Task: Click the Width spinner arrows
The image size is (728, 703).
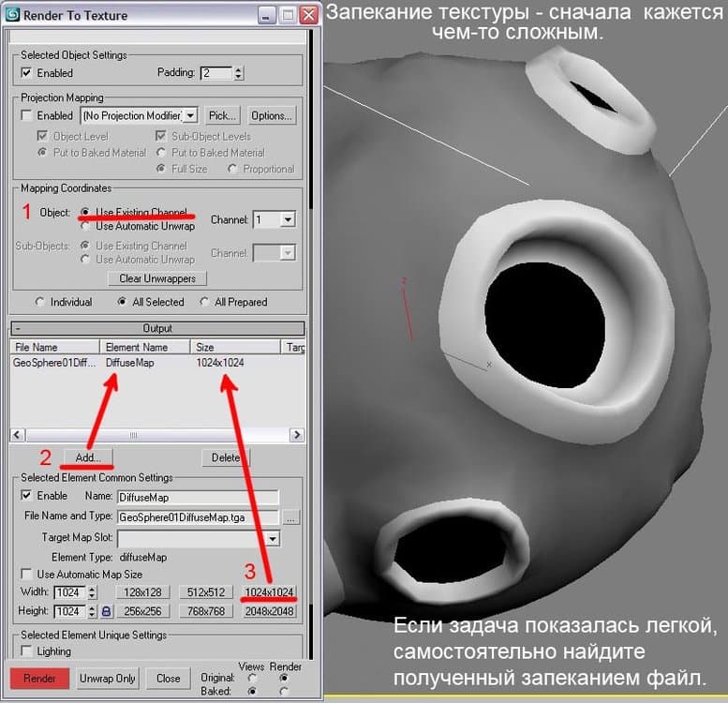Action: (x=92, y=592)
